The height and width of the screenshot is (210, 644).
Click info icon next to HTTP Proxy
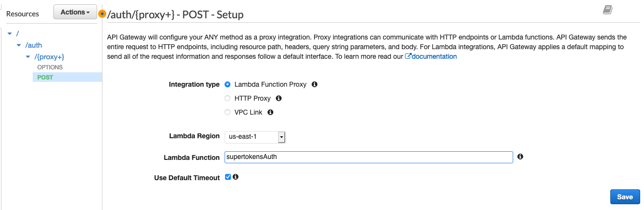tap(278, 98)
